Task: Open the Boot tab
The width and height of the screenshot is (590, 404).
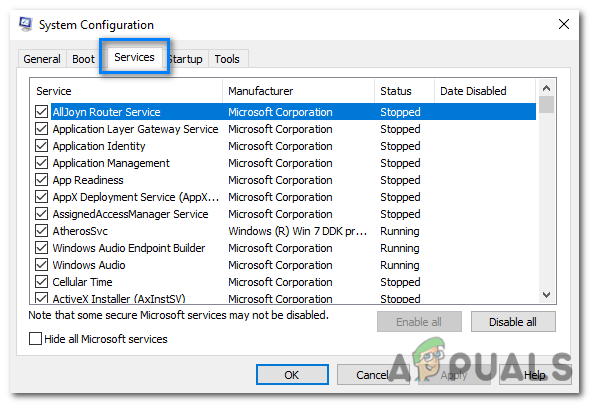Action: (x=83, y=59)
